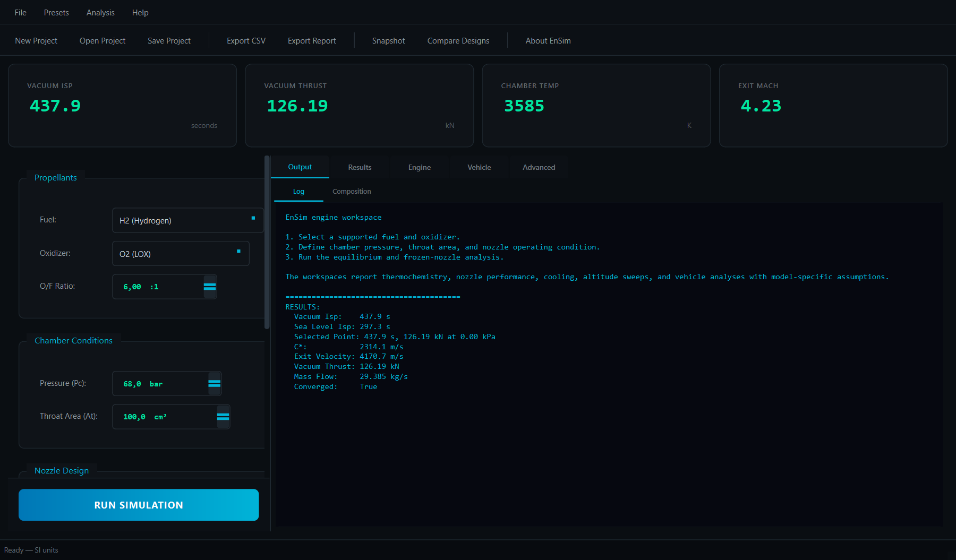956x560 pixels.
Task: Click the Propellants section heading
Action: click(56, 177)
